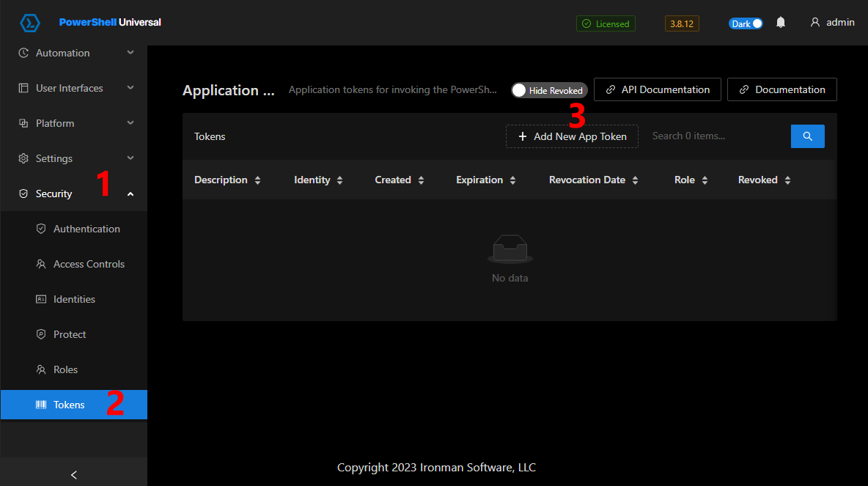Click the No data empty inbox icon

pyautogui.click(x=510, y=248)
